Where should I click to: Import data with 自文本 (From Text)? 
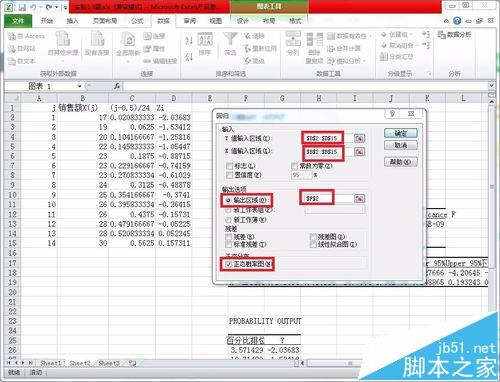coord(22,61)
